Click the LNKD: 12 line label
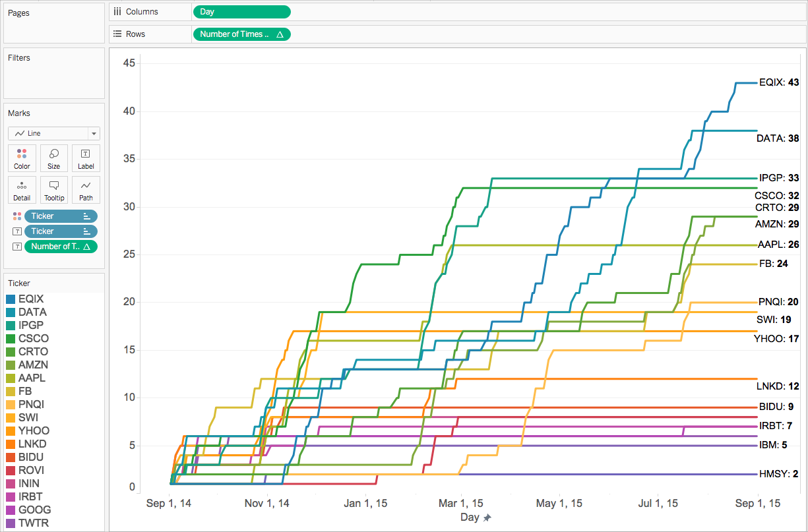 point(778,386)
